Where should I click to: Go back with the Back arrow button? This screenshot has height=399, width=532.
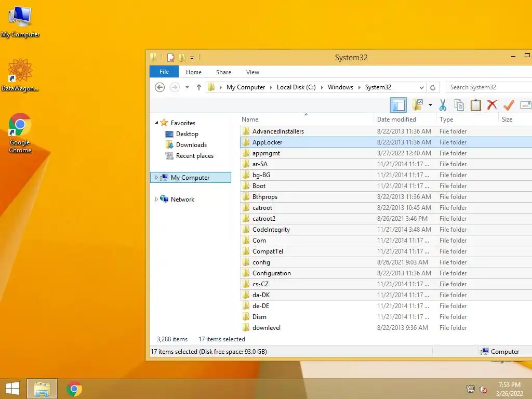pos(160,87)
